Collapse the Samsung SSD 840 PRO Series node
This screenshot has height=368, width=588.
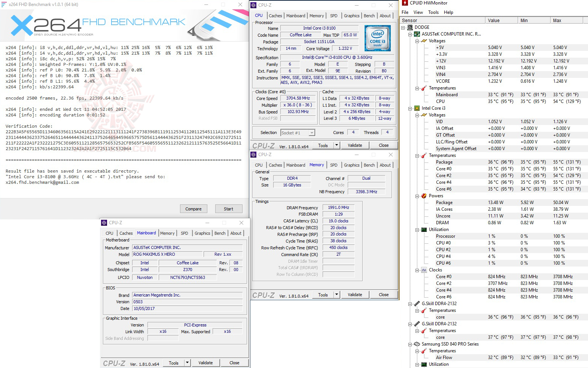410,344
